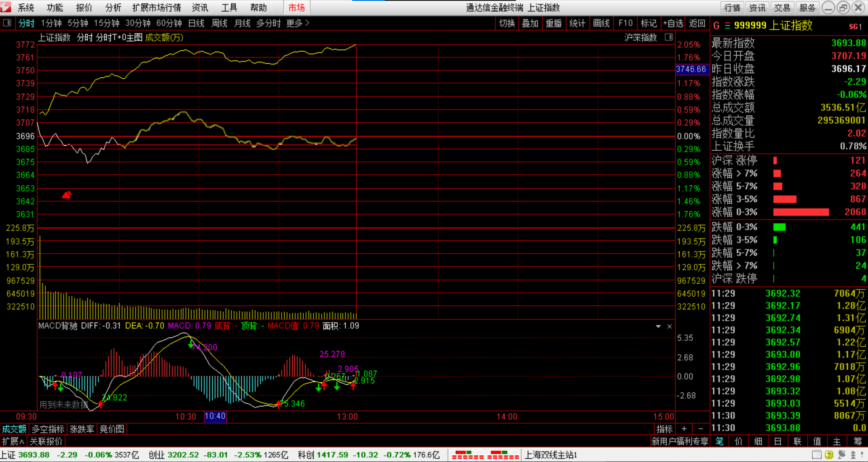Screen dimensions: 868x462
Task: Toggle the 沪深指数 panel square icon
Action: 669,37
